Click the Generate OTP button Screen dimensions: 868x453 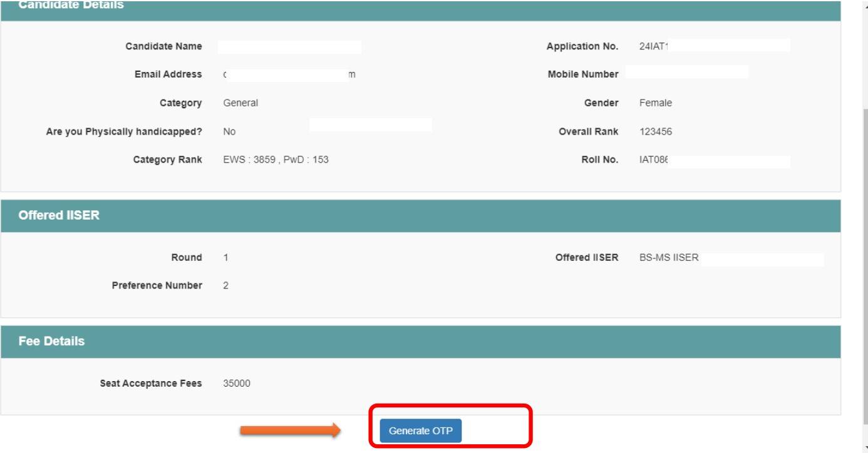click(x=420, y=431)
